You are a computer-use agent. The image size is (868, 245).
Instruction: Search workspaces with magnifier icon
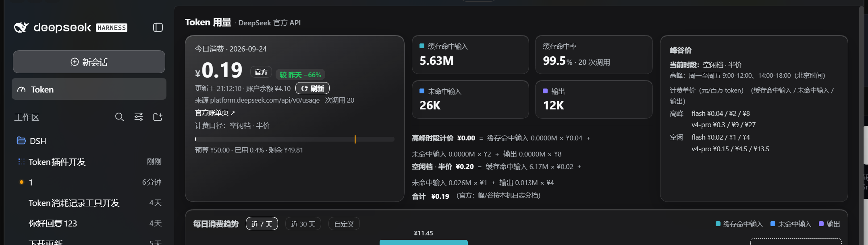coord(119,117)
